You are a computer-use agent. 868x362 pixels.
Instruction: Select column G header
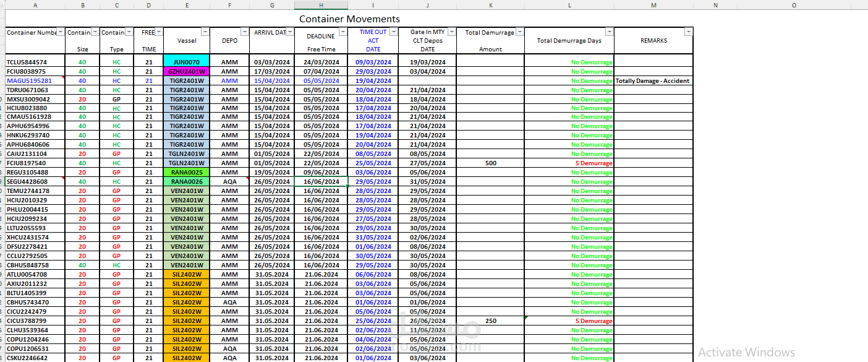(x=272, y=5)
